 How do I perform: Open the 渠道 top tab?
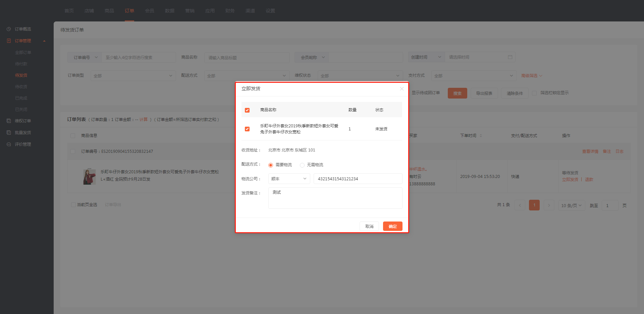pyautogui.click(x=250, y=11)
